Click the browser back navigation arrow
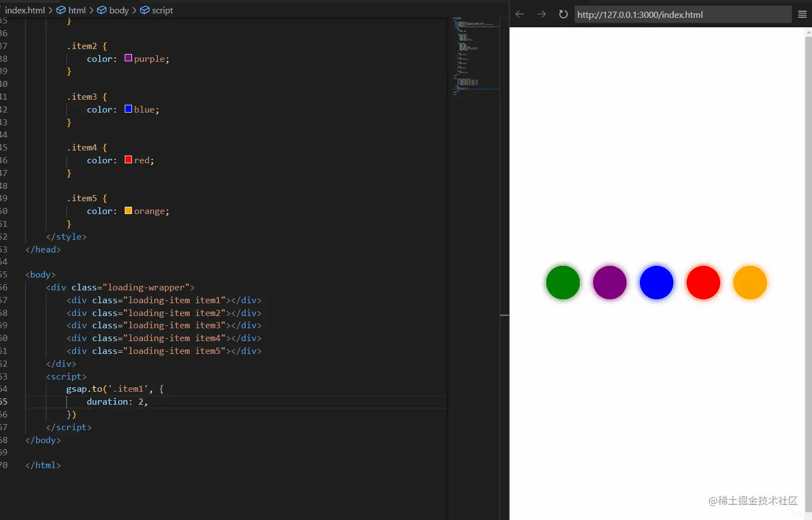 click(x=519, y=14)
